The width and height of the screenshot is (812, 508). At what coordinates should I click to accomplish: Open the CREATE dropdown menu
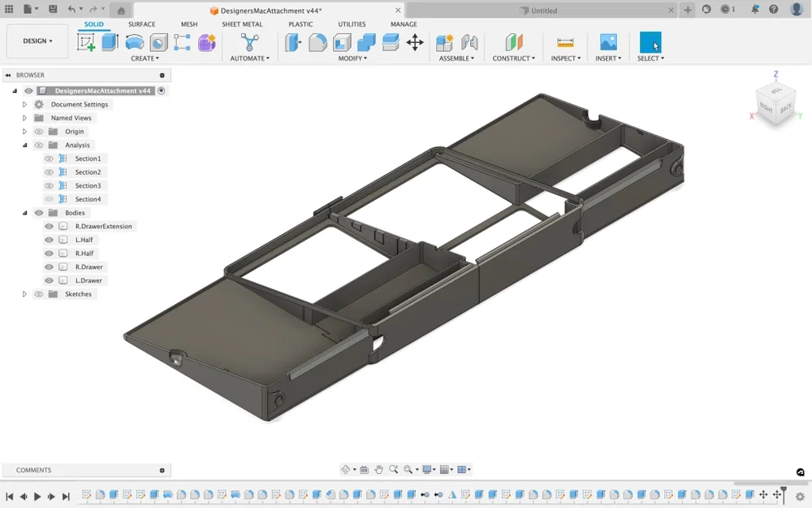(145, 59)
